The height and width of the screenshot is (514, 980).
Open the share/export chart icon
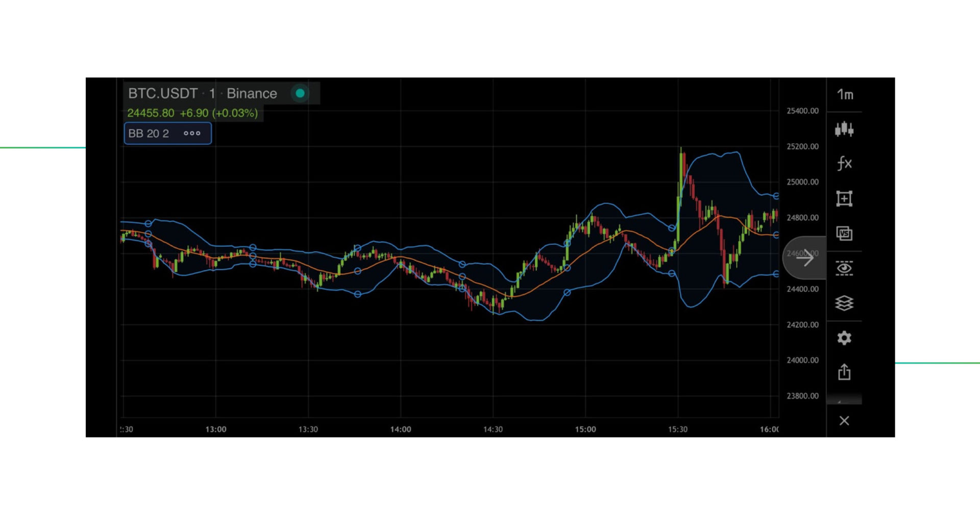tap(845, 372)
